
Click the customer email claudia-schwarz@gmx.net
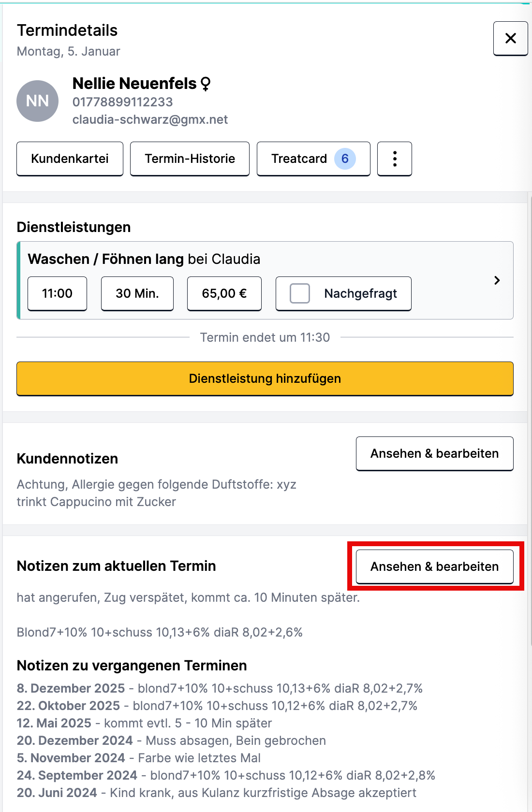150,119
